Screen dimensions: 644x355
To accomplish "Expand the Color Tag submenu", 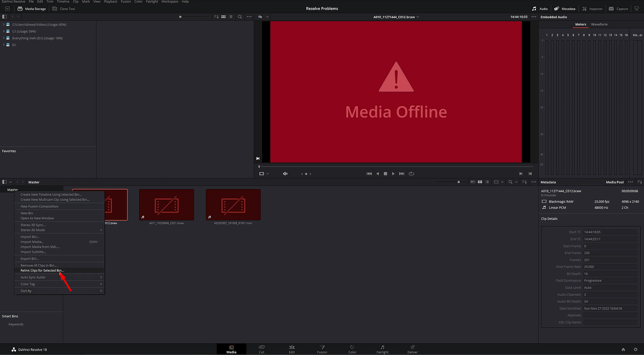I will [x=59, y=284].
